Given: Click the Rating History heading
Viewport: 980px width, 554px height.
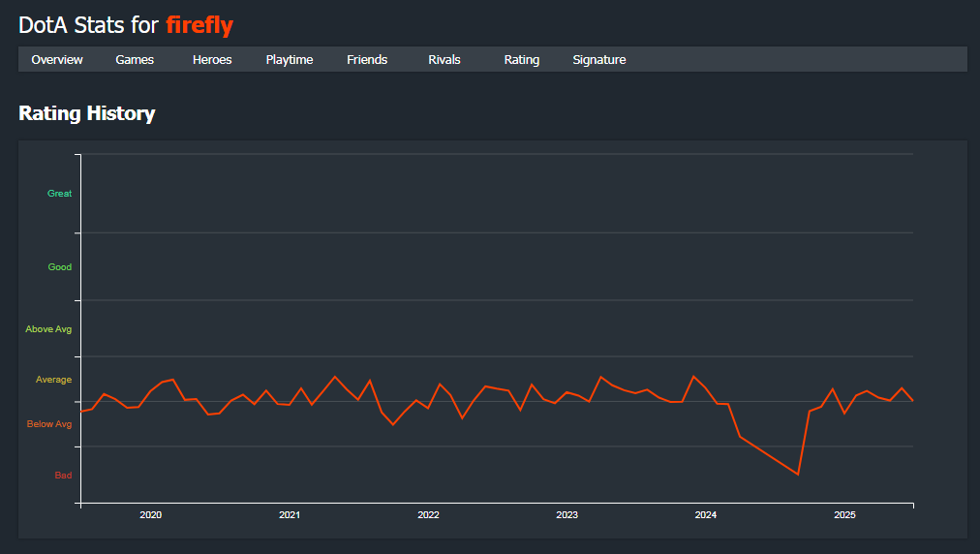Looking at the screenshot, I should point(87,113).
